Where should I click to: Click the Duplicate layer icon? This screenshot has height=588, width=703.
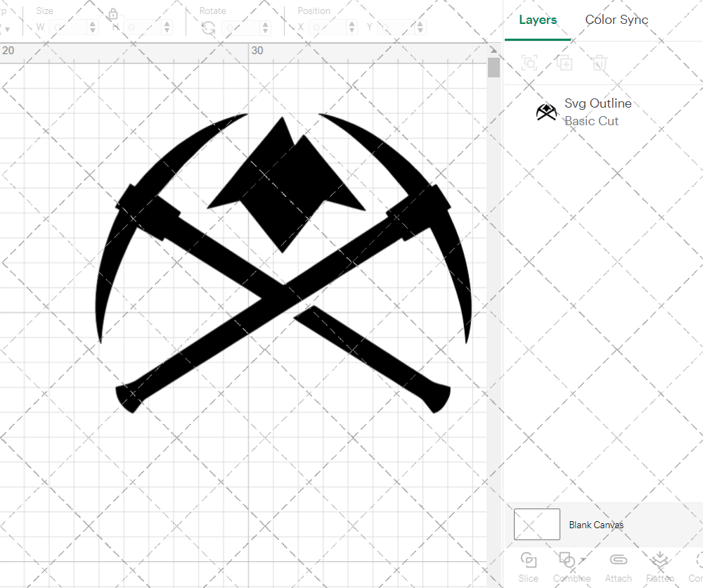565,63
